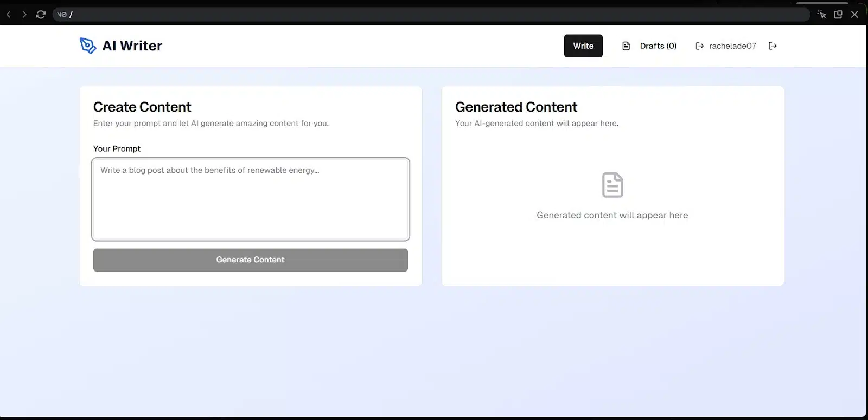868x420 pixels.
Task: Click the document icon beside Drafts
Action: coord(626,46)
